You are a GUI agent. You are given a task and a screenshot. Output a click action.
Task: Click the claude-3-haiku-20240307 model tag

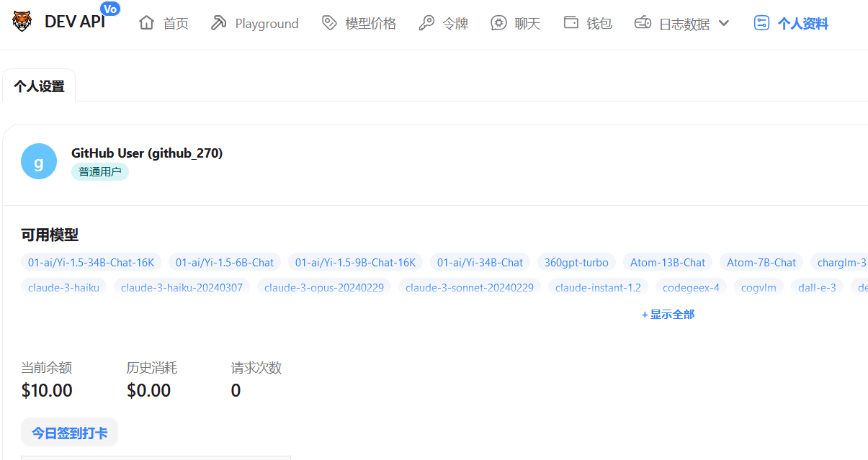point(182,287)
